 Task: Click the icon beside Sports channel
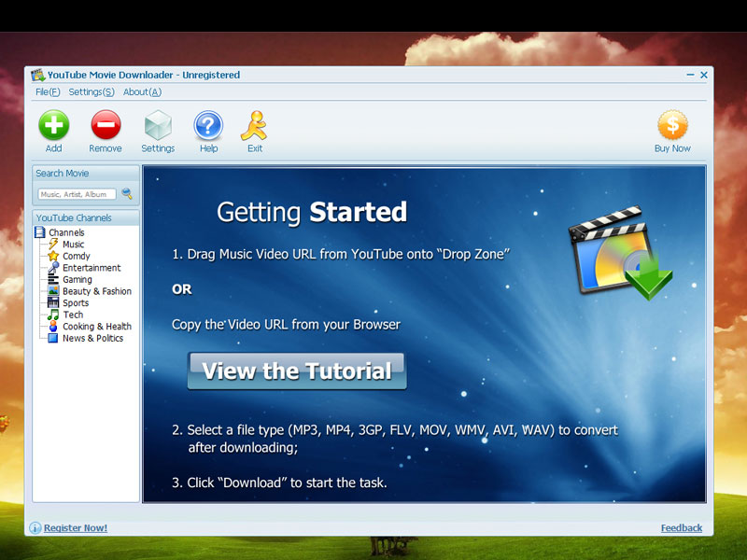point(53,302)
